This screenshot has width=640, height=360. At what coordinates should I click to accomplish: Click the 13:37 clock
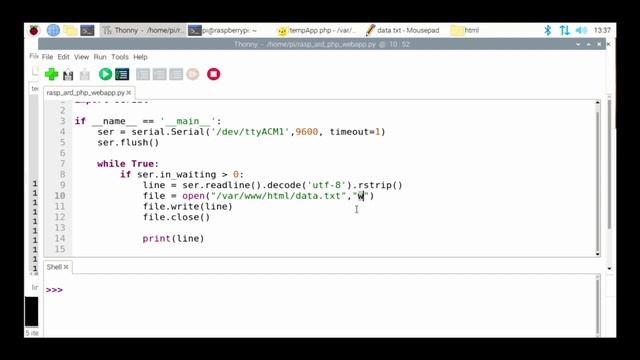pos(602,30)
